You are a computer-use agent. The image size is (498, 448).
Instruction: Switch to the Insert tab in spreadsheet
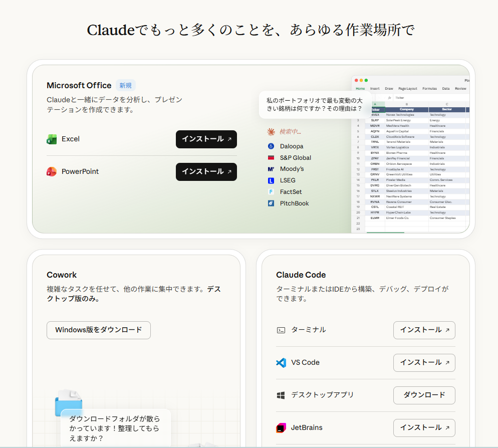pyautogui.click(x=375, y=89)
